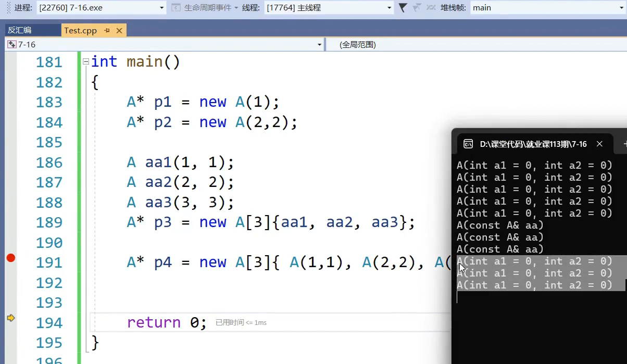
Task: Collapse the main() function outline
Action: 86,62
